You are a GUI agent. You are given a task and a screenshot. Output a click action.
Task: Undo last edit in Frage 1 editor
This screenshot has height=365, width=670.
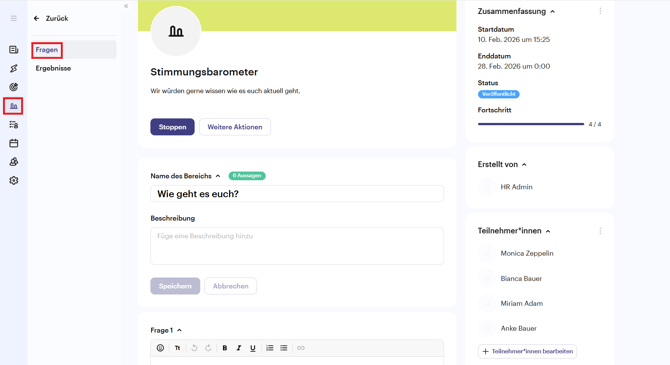pyautogui.click(x=194, y=348)
